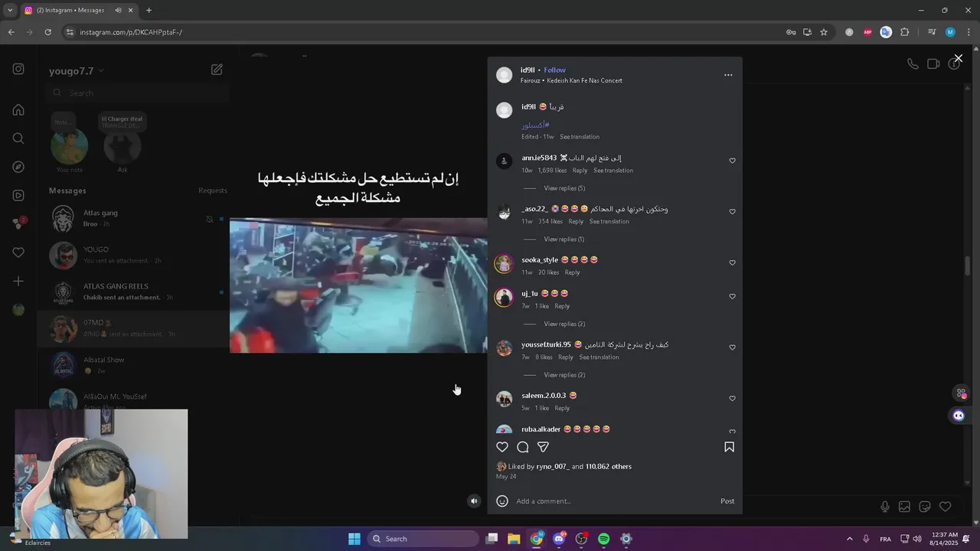980x551 pixels.
Task: Open tab search dropdown arrow
Action: 10,11
